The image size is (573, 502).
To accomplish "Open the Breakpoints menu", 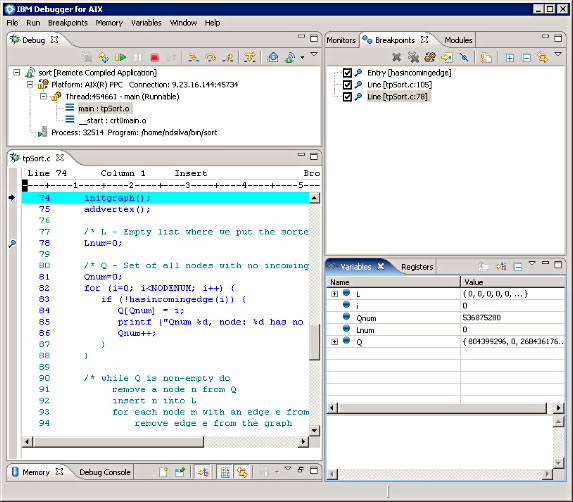I will pos(68,23).
